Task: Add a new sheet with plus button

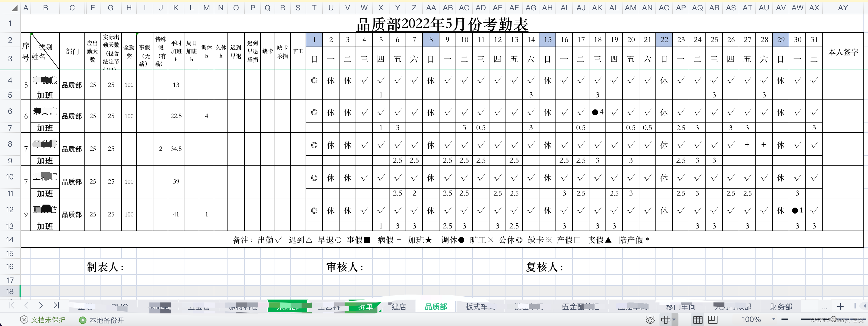Action: point(840,306)
